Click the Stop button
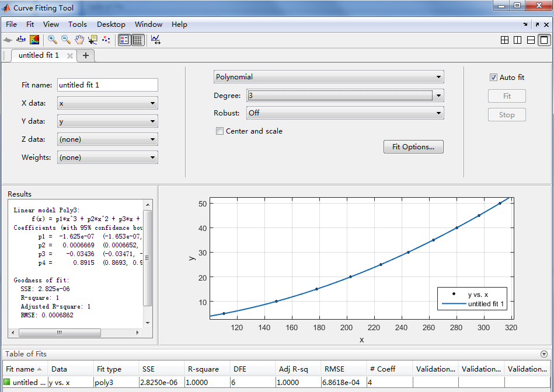Screen dimensions: 554x392 (507, 115)
